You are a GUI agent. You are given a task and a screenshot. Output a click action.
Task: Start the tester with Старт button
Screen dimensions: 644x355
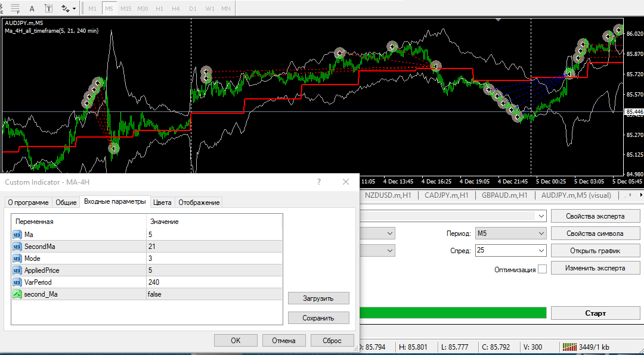pos(595,313)
